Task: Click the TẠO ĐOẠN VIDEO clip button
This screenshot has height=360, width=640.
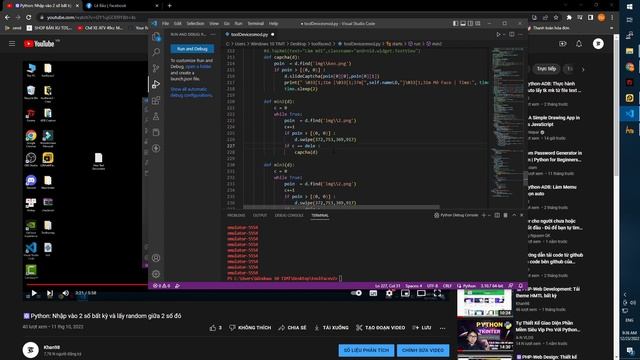Action: [x=380, y=328]
